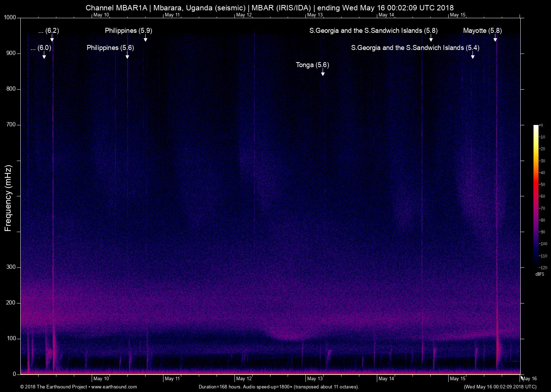Click the arrow under Philippines (5.6)
The height and width of the screenshot is (392, 551).
coord(127,56)
